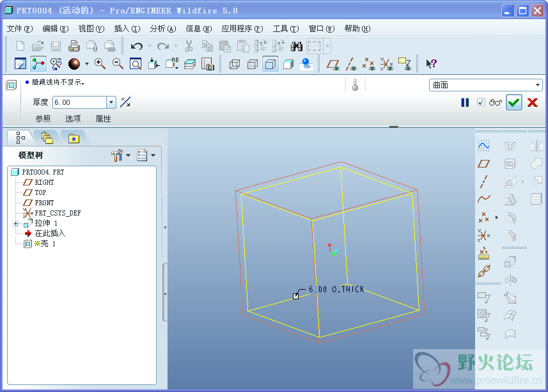
Task: Open the selection box tool dropdown
Action: pos(327,46)
